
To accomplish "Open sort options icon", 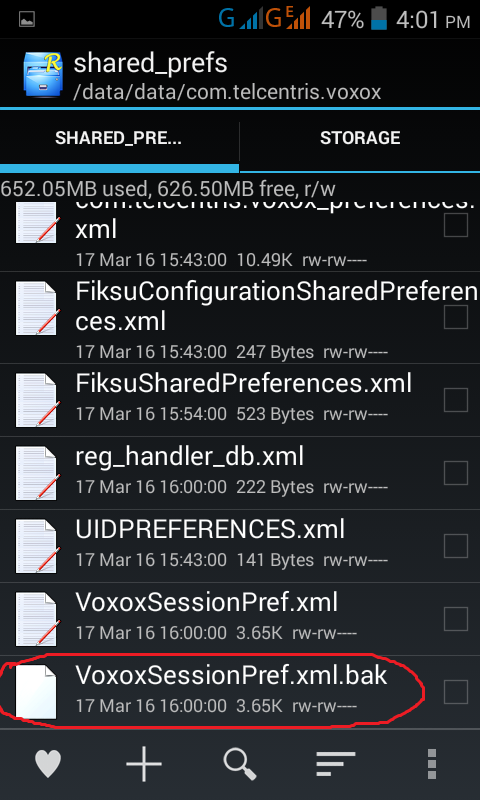I will tap(335, 765).
